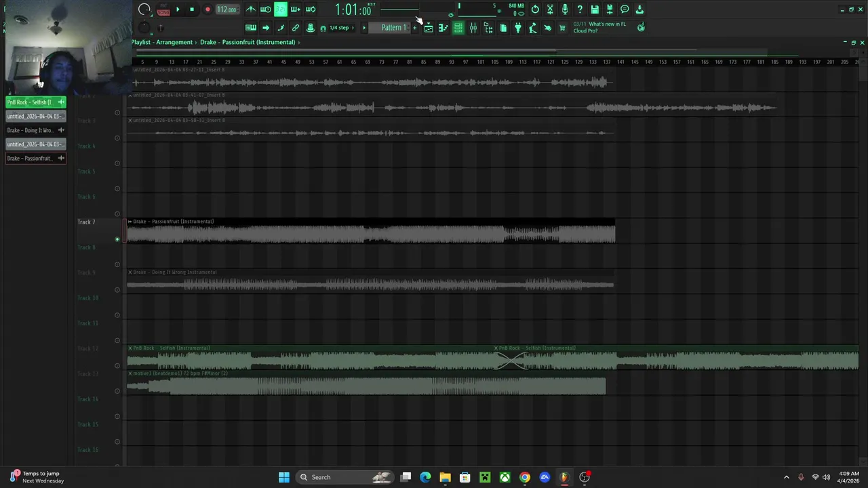
Task: Click the Playlist menu in the breadcrumb
Action: click(x=141, y=42)
